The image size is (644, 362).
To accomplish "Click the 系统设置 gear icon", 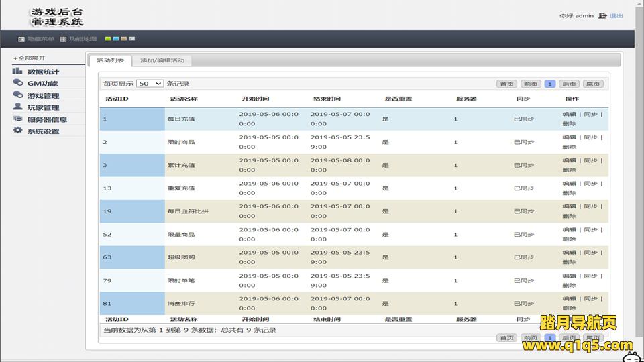I will 17,130.
